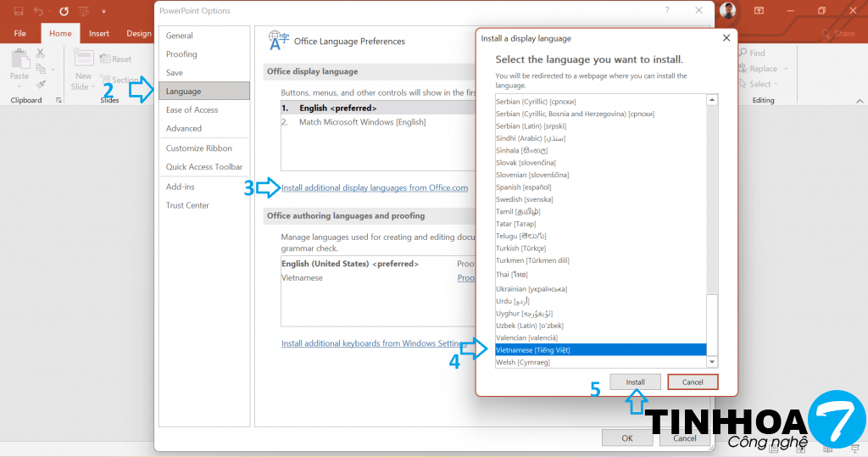This screenshot has width=868, height=457.
Task: Close the Install a display language dialog
Action: (x=726, y=38)
